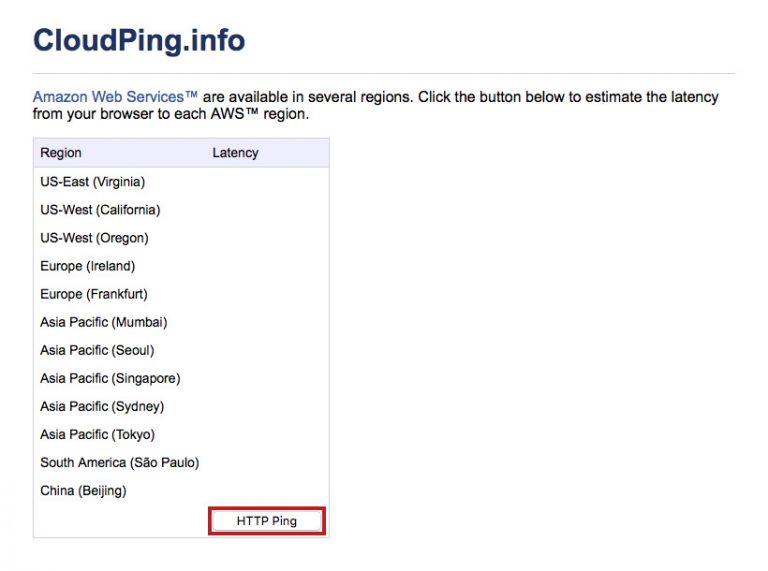Screen dimensions: 768x571
Task: Select the Asia Pacific (Tokyo) region name
Action: [x=98, y=434]
